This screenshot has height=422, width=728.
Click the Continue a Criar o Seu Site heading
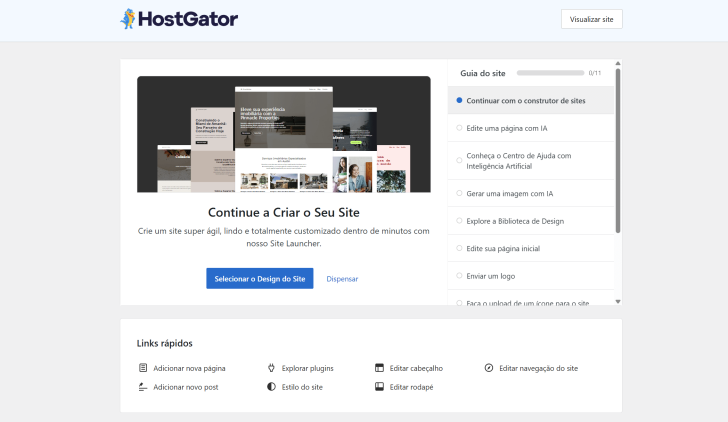(x=284, y=212)
